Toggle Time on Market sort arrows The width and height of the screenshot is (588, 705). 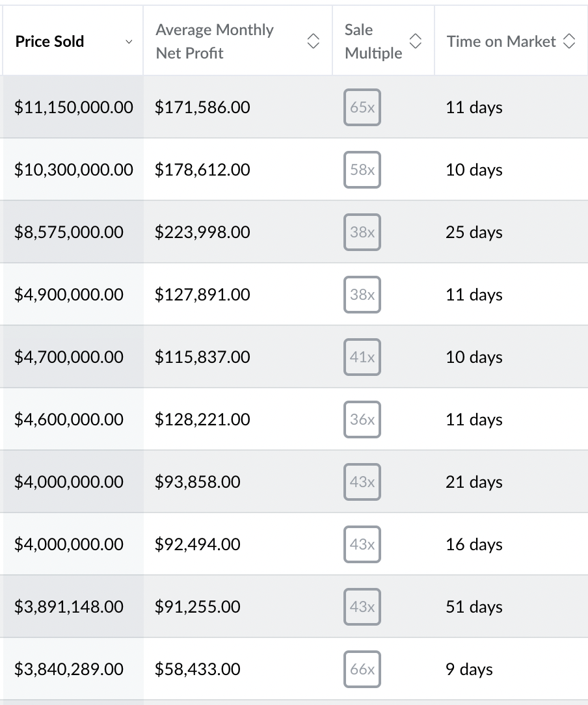tap(569, 42)
